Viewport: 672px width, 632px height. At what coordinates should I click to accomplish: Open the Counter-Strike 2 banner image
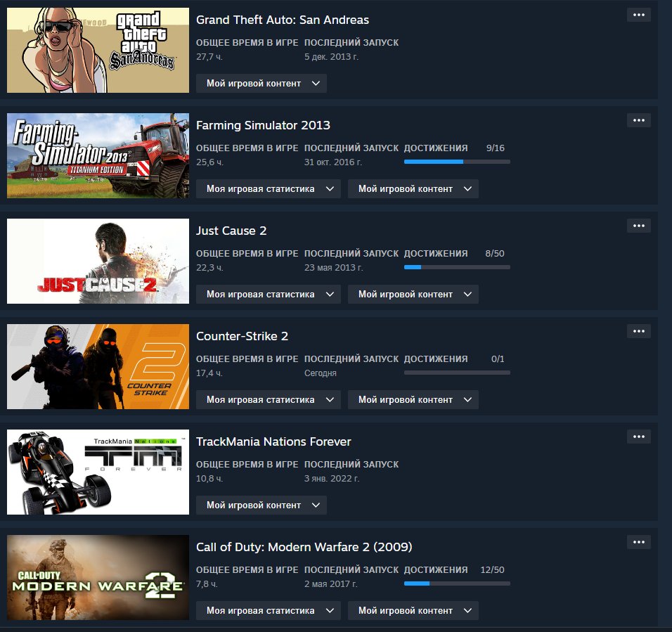point(97,366)
